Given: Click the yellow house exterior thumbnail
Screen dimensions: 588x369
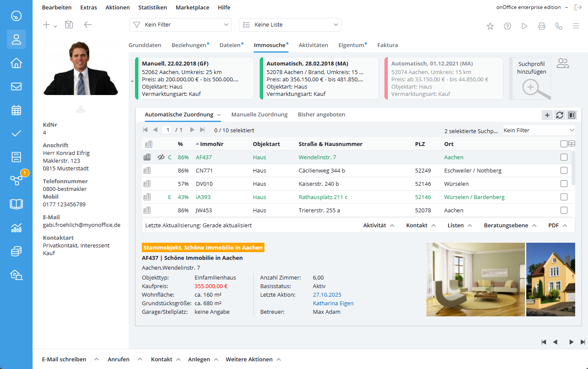Looking at the screenshot, I should pos(550,280).
